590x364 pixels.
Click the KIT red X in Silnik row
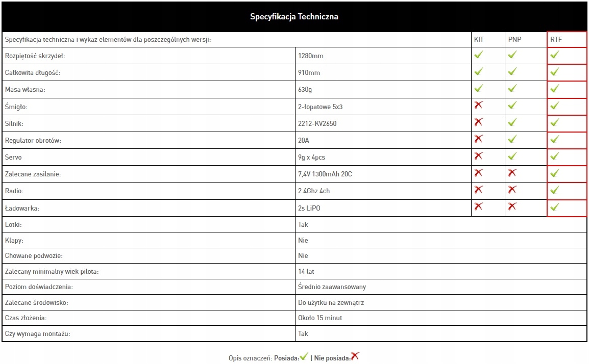click(x=478, y=122)
